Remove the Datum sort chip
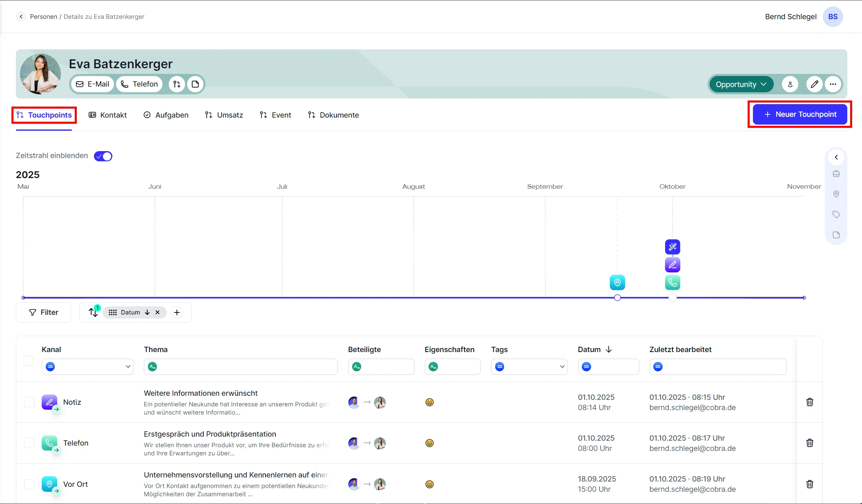 tap(158, 312)
